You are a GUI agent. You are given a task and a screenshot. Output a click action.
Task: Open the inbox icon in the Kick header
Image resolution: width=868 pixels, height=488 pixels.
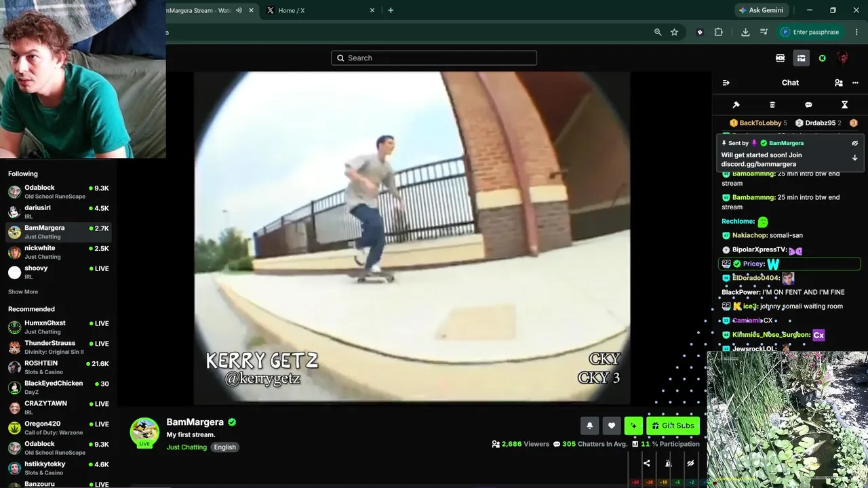coord(801,58)
